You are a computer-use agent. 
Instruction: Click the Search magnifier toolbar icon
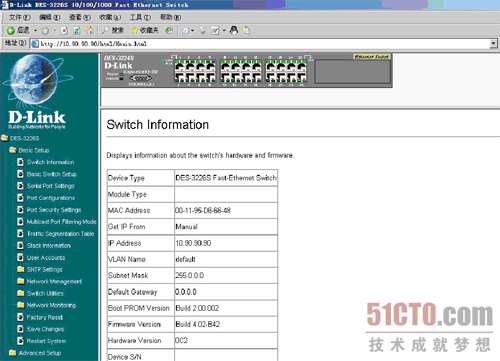[105, 31]
